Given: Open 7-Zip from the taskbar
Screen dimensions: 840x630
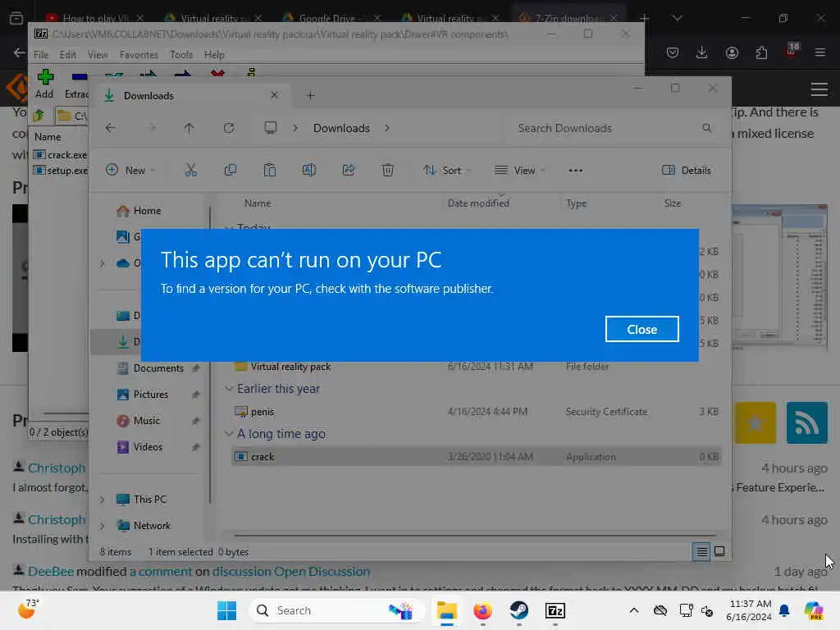Looking at the screenshot, I should click(555, 610).
